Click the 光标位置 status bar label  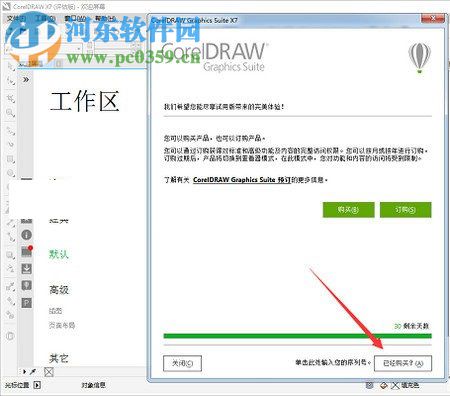(x=17, y=385)
